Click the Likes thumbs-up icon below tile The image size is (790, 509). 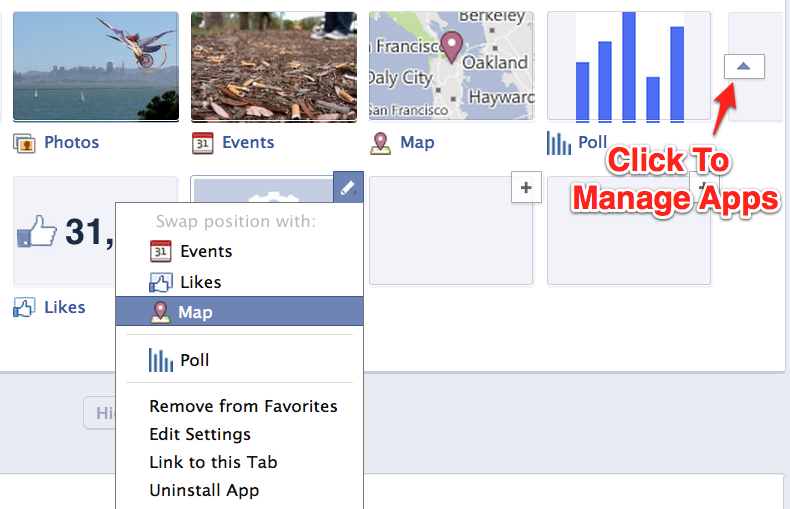[x=24, y=308]
